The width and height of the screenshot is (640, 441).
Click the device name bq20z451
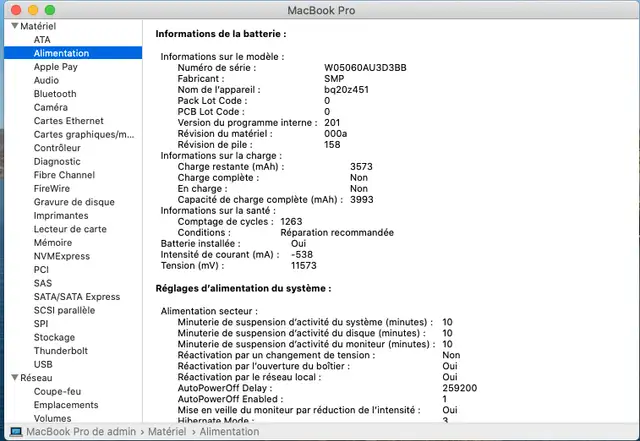(346, 89)
